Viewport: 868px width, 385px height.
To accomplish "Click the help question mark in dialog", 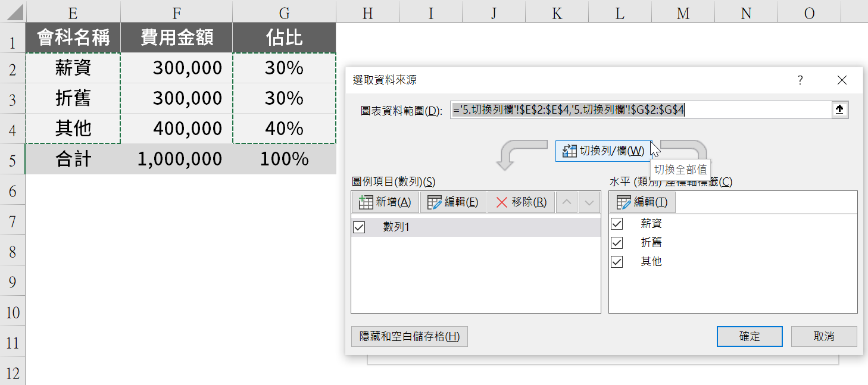I will point(801,80).
